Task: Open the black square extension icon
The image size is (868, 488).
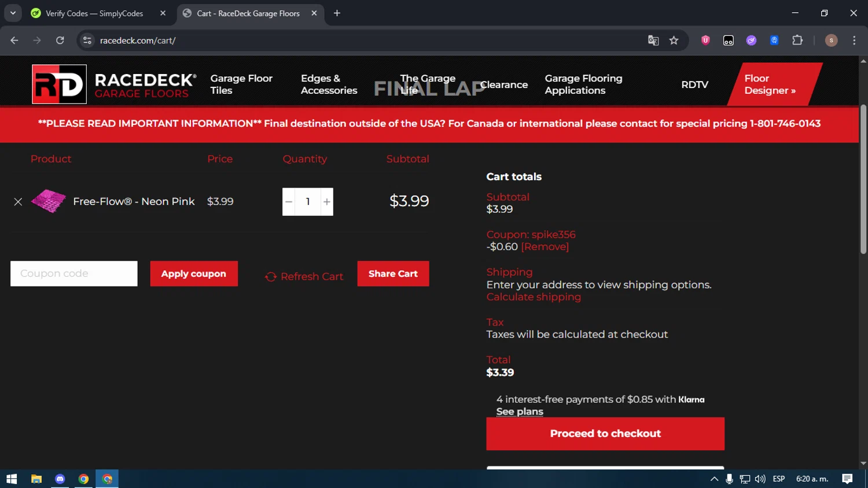Action: click(x=729, y=41)
